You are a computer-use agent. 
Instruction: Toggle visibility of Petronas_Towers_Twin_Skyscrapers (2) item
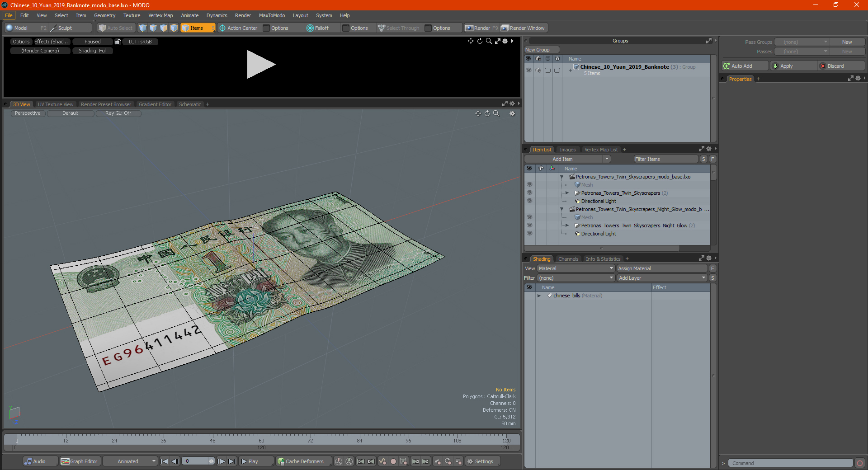click(529, 193)
